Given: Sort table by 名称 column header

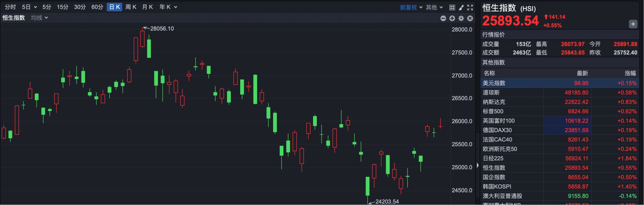Looking at the screenshot, I should tap(489, 73).
